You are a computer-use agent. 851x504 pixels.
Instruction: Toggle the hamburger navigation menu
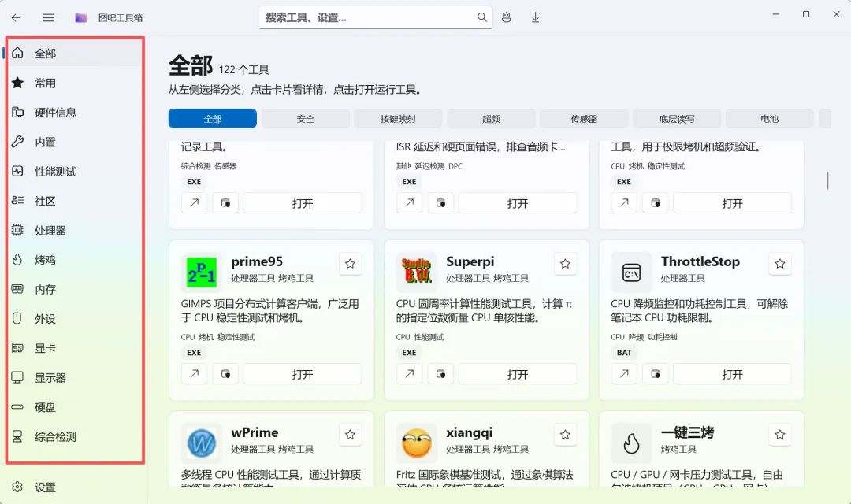pos(48,18)
